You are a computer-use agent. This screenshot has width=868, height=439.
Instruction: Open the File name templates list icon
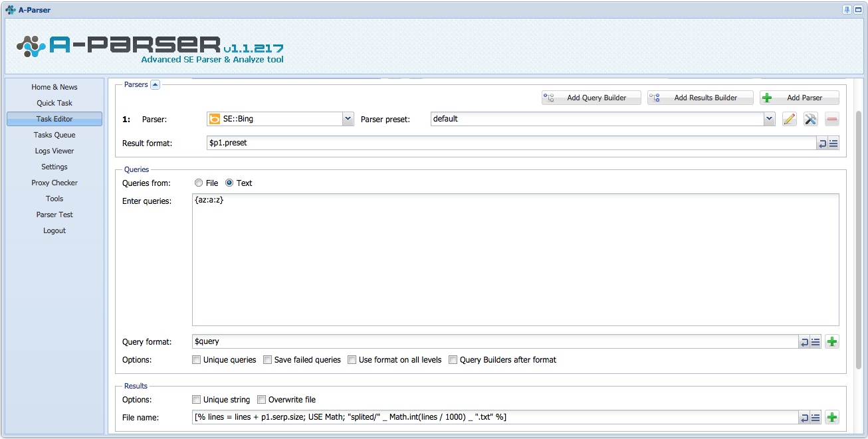815,418
